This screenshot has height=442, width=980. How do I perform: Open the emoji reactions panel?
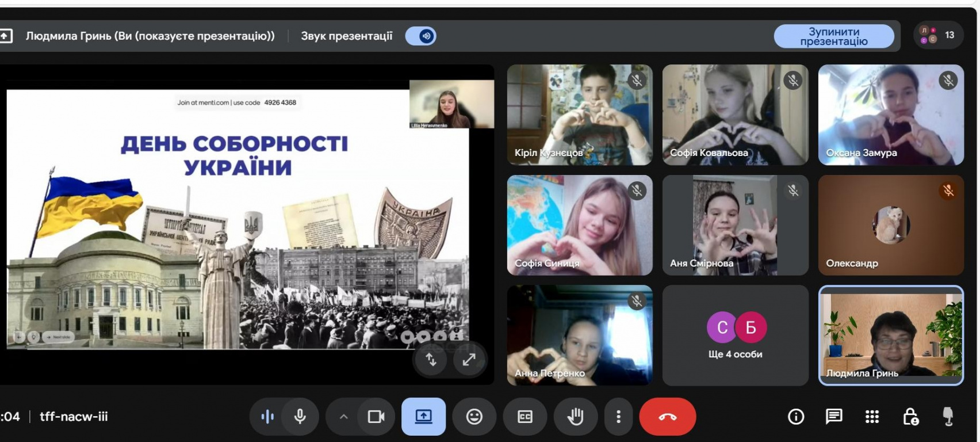click(474, 417)
